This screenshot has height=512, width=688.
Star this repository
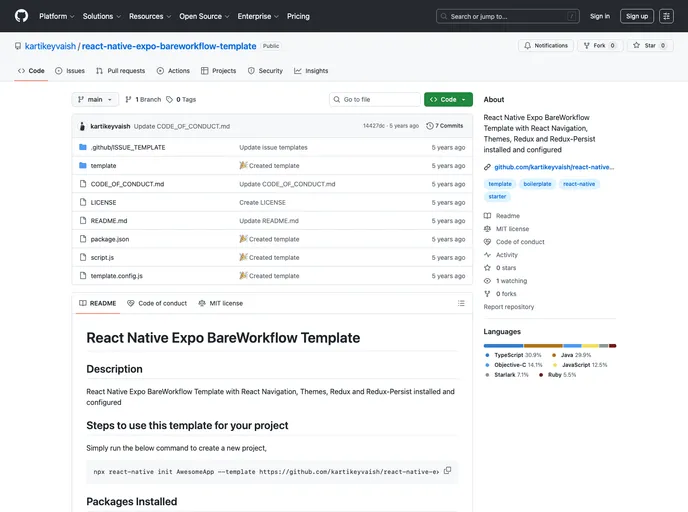coord(650,45)
